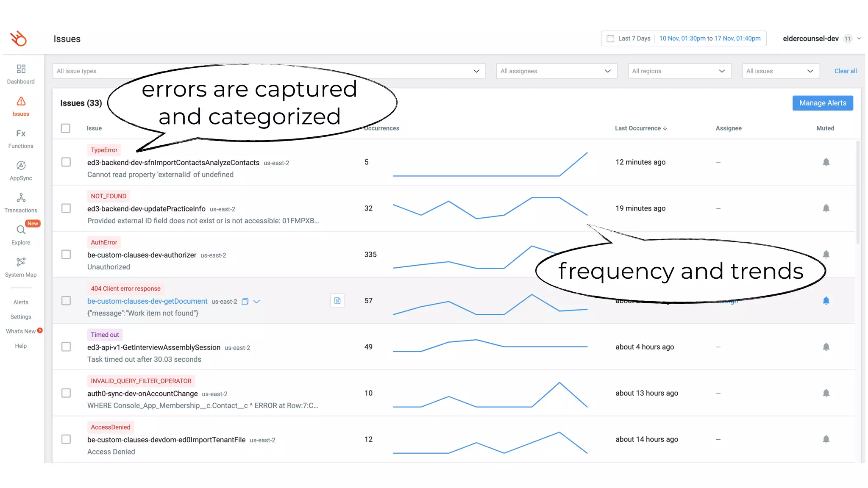Open the All issues dropdown
Image resolution: width=868 pixels, height=488 pixels.
click(781, 71)
